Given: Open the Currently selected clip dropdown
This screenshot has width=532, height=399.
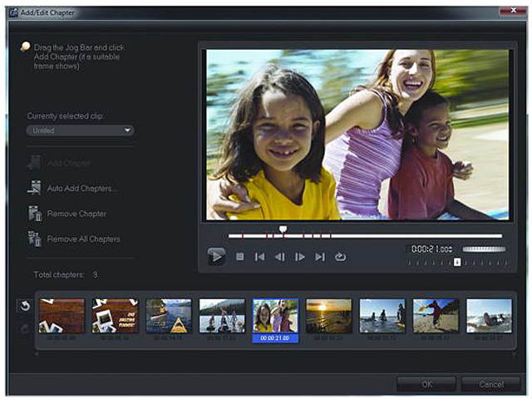Looking at the screenshot, I should click(80, 131).
